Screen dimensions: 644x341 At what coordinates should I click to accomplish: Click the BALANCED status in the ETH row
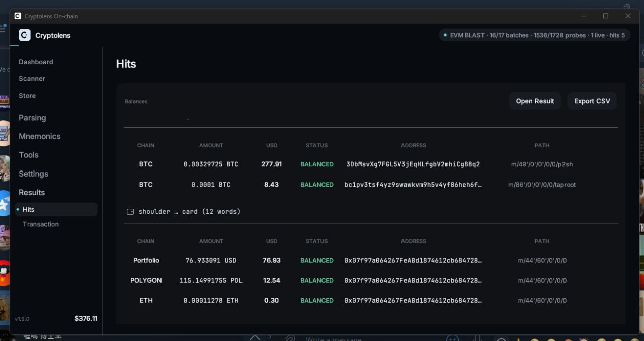coord(317,300)
